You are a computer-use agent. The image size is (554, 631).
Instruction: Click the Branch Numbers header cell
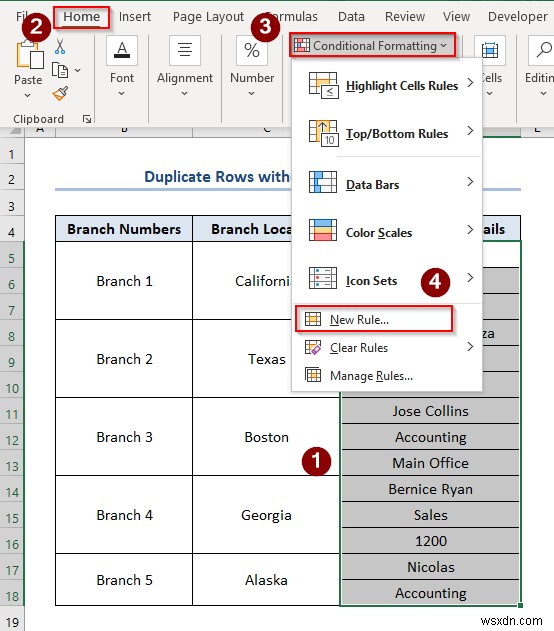(124, 229)
